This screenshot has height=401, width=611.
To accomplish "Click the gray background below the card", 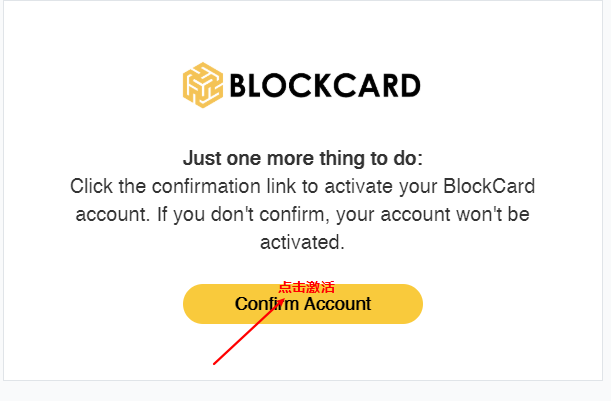I will point(300,391).
